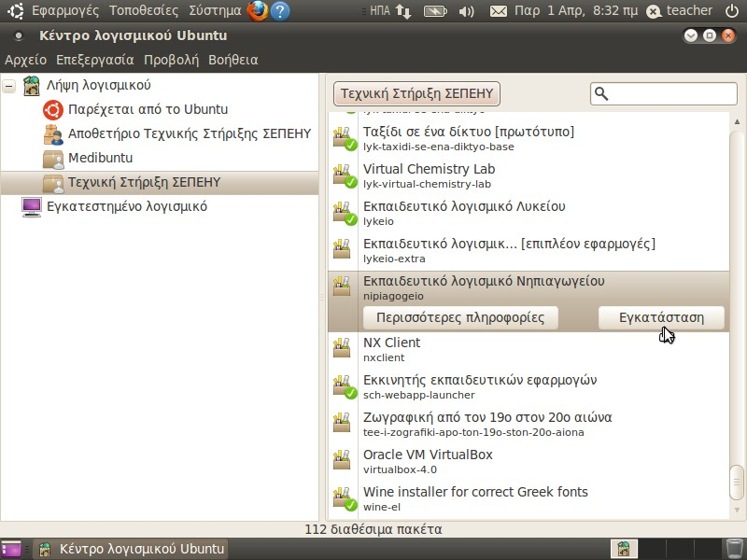Open the Αρχείο menu
This screenshot has height=560, width=747.
click(x=26, y=60)
